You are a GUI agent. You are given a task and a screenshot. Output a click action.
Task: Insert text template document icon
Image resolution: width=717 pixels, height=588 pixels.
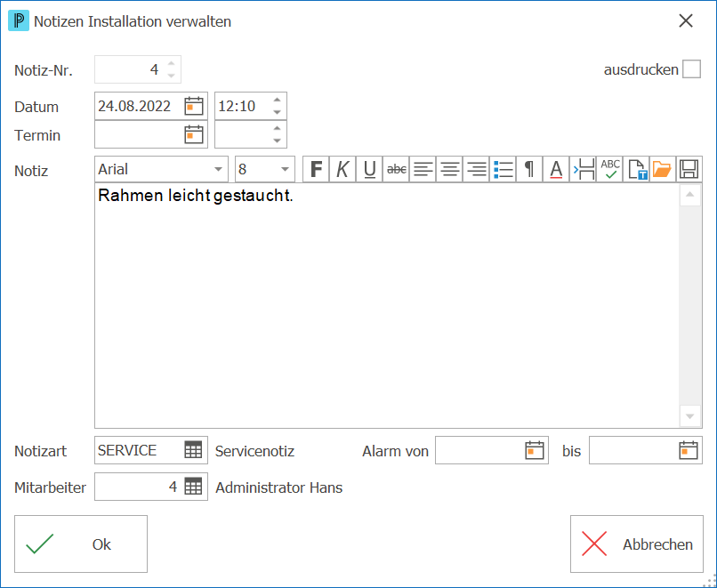tap(637, 169)
